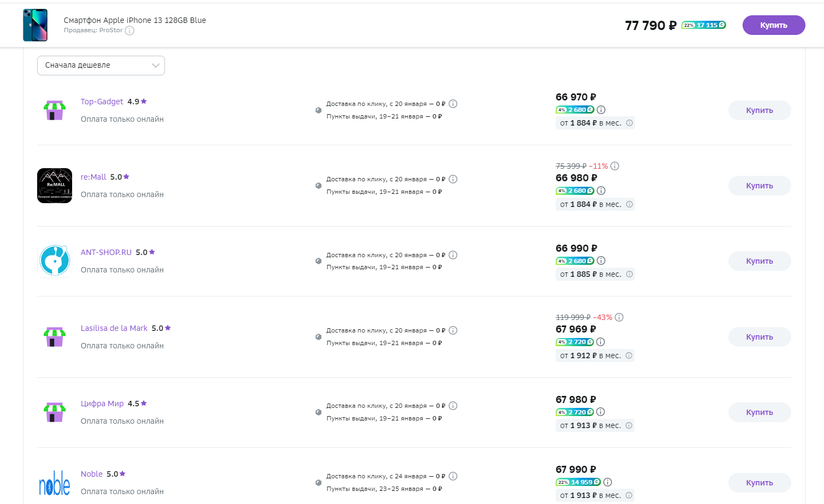Open Lasilisa de la Mark installment info icon

click(x=629, y=355)
